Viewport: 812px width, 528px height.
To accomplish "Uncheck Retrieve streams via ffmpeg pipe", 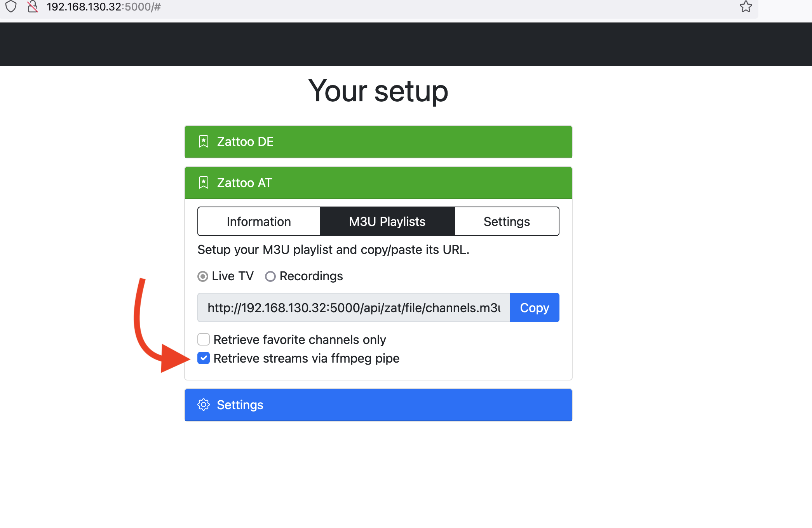I will (204, 358).
